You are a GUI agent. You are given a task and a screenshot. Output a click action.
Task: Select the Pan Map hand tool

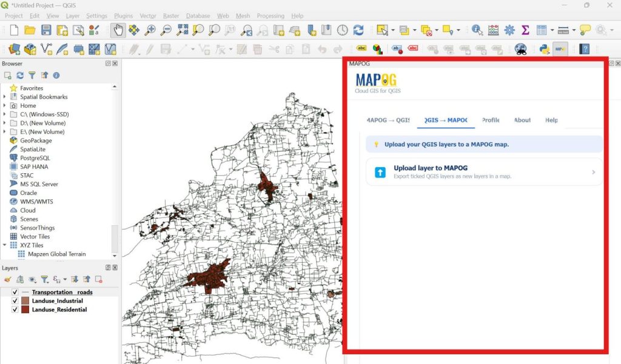point(118,30)
